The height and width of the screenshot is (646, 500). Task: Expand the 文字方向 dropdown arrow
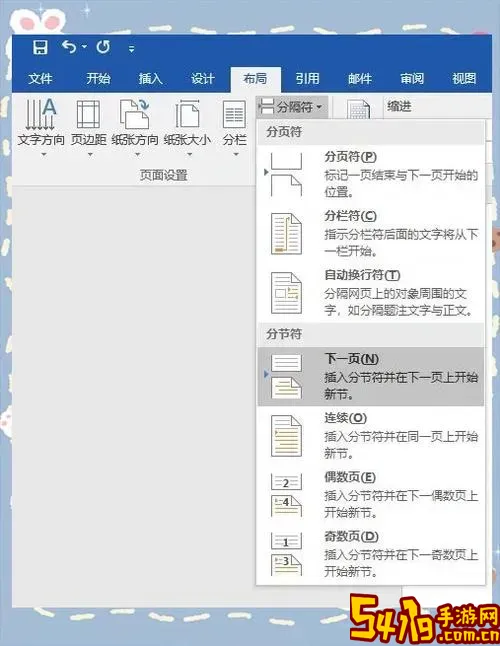[x=44, y=155]
